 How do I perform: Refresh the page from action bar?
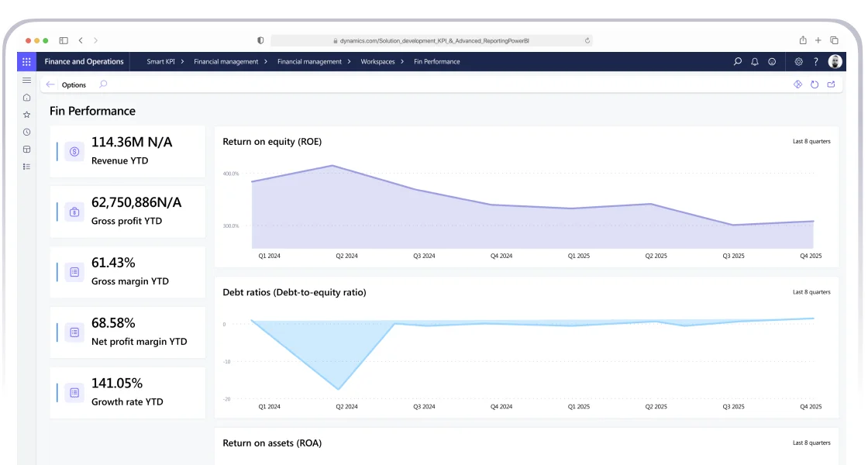815,84
